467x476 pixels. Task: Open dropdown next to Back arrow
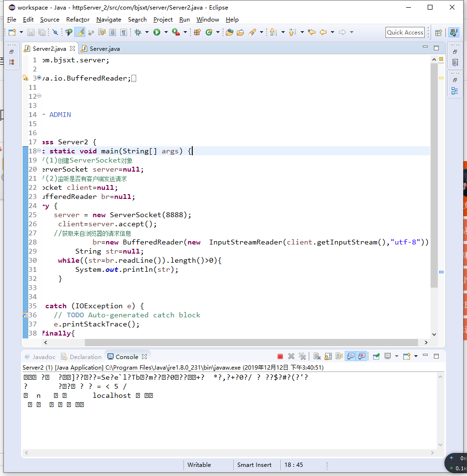(x=332, y=32)
